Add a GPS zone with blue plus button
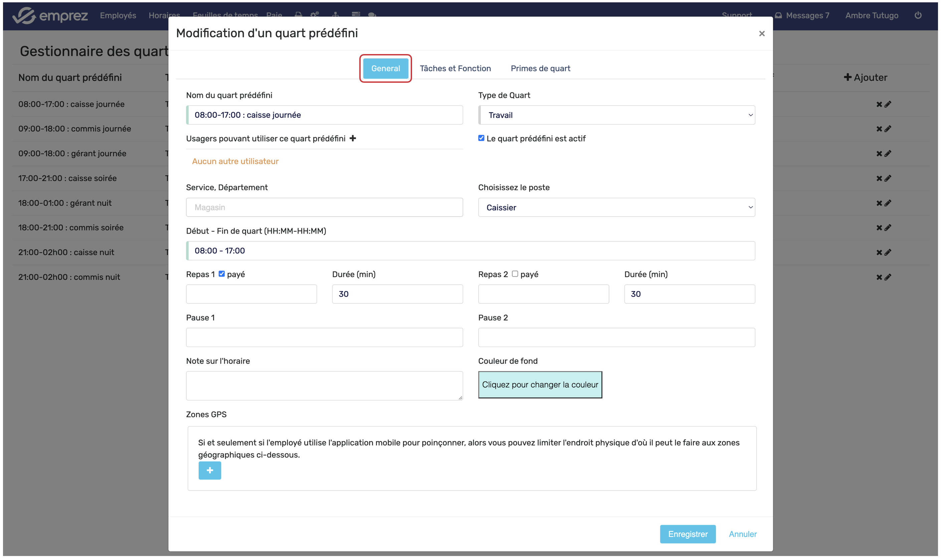 (210, 470)
